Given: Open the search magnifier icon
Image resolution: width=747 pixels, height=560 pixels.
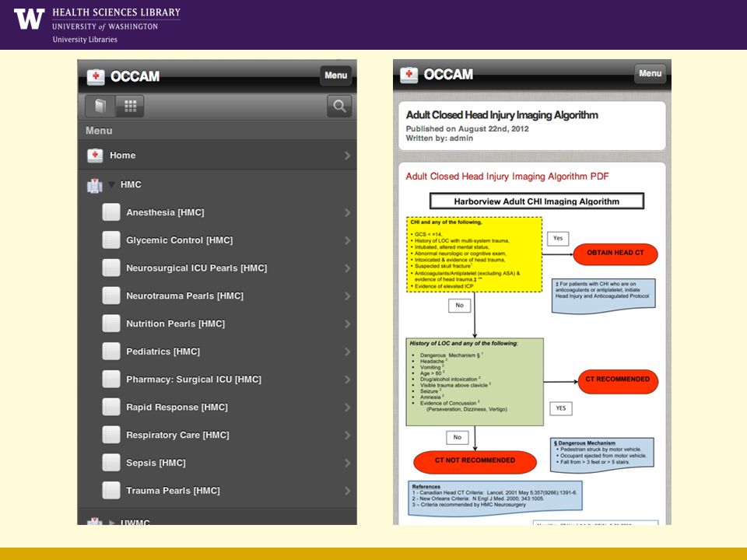Looking at the screenshot, I should [339, 106].
